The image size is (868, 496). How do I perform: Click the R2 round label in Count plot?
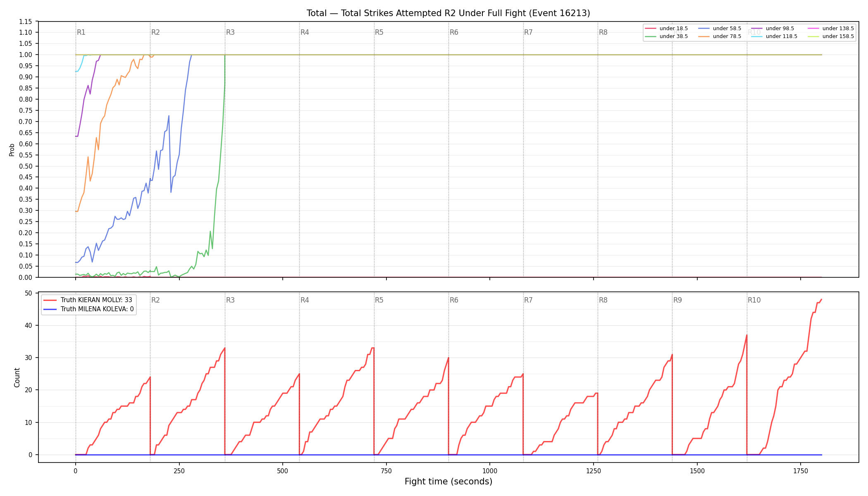tap(155, 300)
